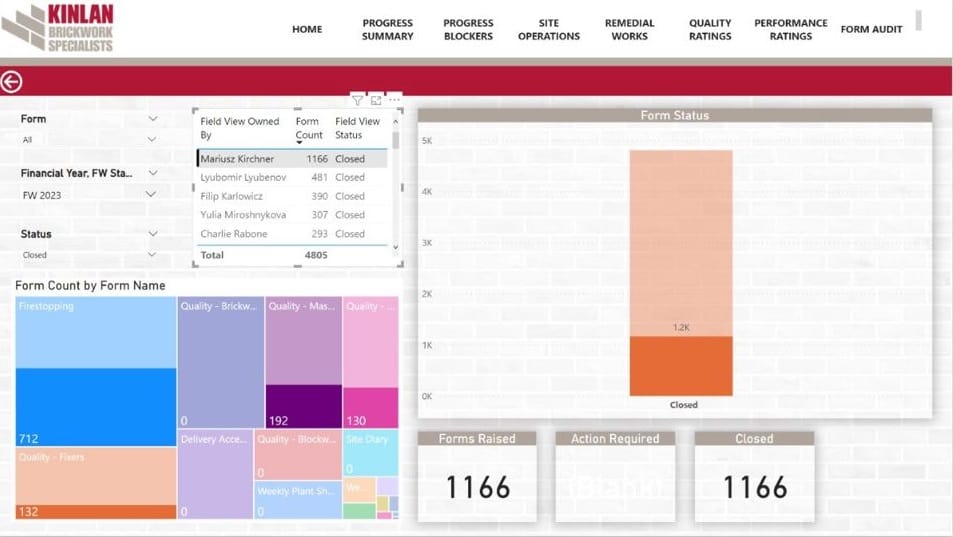Sort by Field View Status header
The image size is (953, 537).
[357, 128]
